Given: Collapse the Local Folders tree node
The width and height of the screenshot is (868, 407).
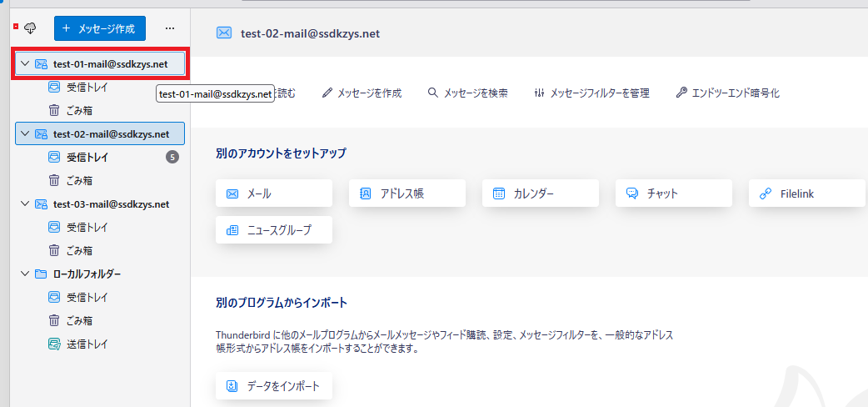Looking at the screenshot, I should 25,274.
